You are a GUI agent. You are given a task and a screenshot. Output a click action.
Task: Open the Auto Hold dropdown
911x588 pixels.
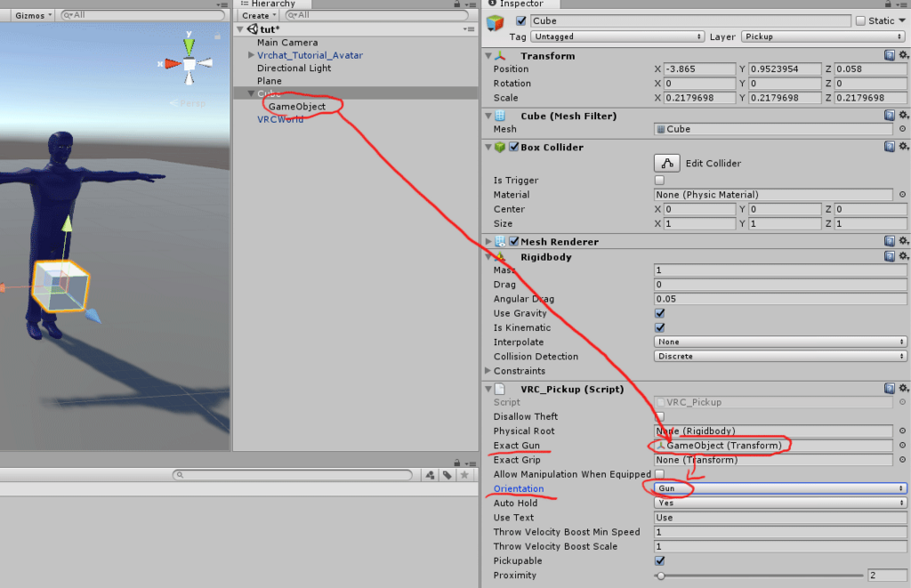780,503
